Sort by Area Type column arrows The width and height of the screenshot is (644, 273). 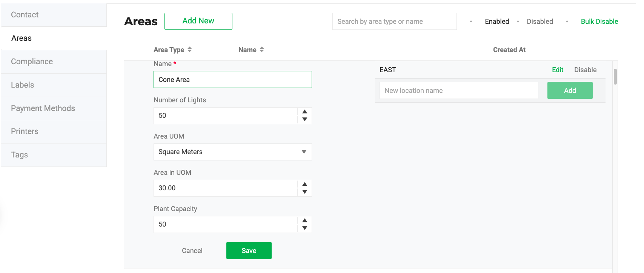click(189, 49)
